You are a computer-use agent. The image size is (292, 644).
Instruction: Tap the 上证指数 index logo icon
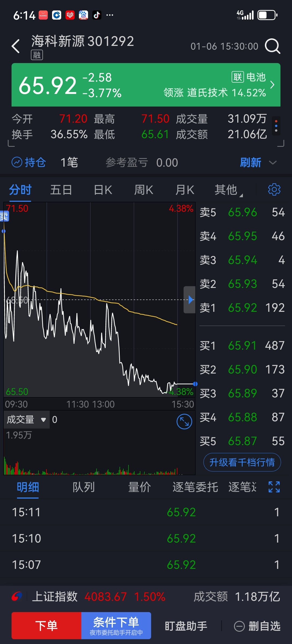pos(17,597)
